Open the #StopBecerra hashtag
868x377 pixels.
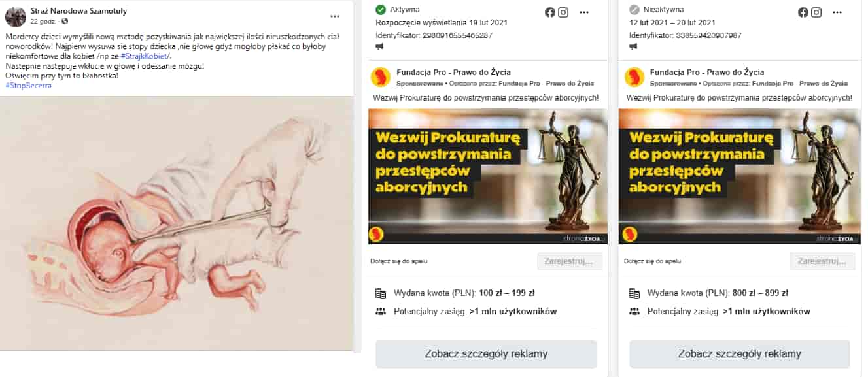pyautogui.click(x=28, y=86)
